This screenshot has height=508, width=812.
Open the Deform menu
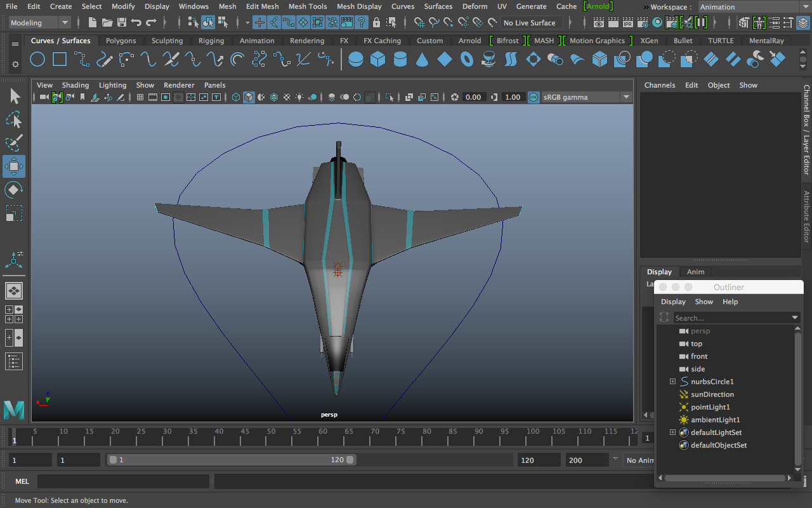coord(475,6)
